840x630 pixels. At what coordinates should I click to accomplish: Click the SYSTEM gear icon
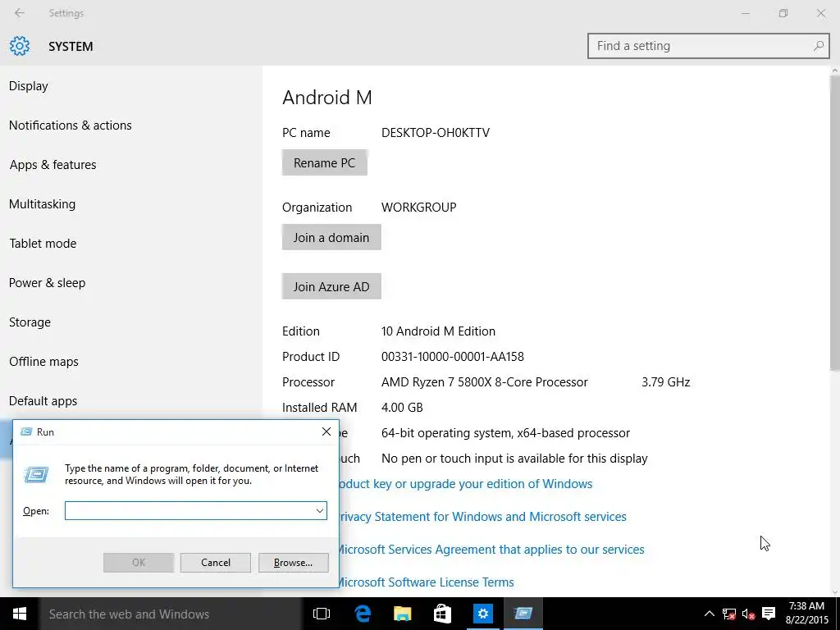click(20, 46)
